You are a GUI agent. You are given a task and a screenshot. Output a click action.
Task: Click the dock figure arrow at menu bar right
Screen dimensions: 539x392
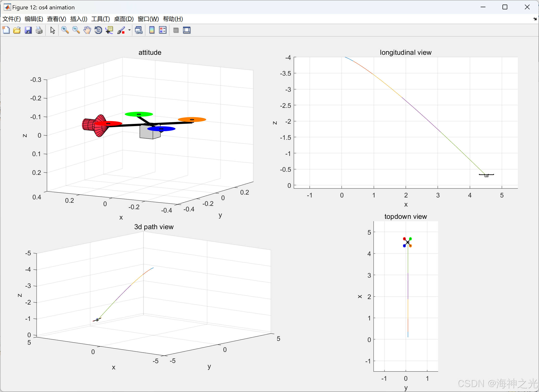(x=535, y=19)
